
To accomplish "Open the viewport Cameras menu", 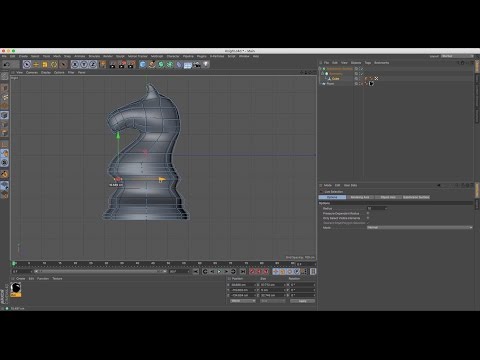I will 32,72.
